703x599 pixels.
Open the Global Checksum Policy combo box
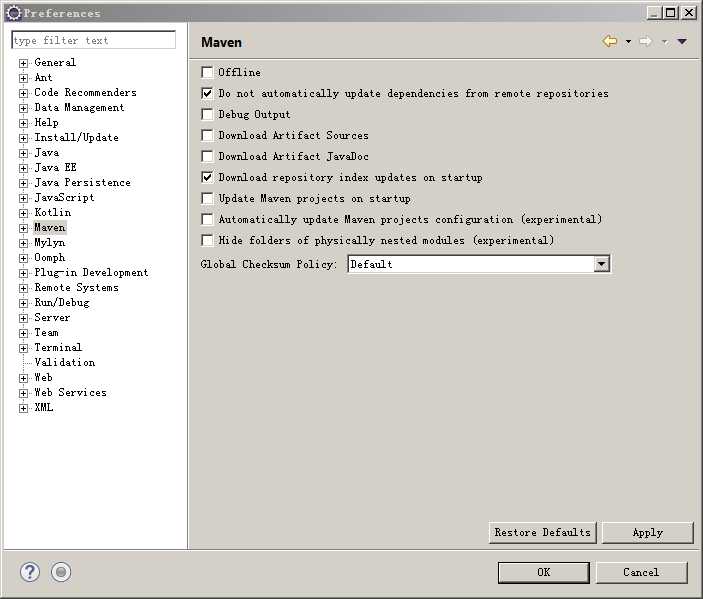click(478, 264)
